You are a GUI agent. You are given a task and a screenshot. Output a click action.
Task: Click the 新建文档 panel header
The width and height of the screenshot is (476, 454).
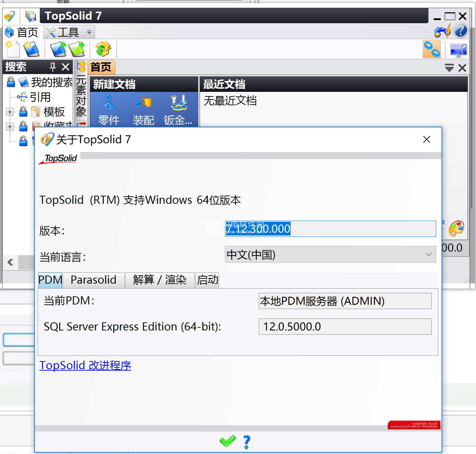144,84
